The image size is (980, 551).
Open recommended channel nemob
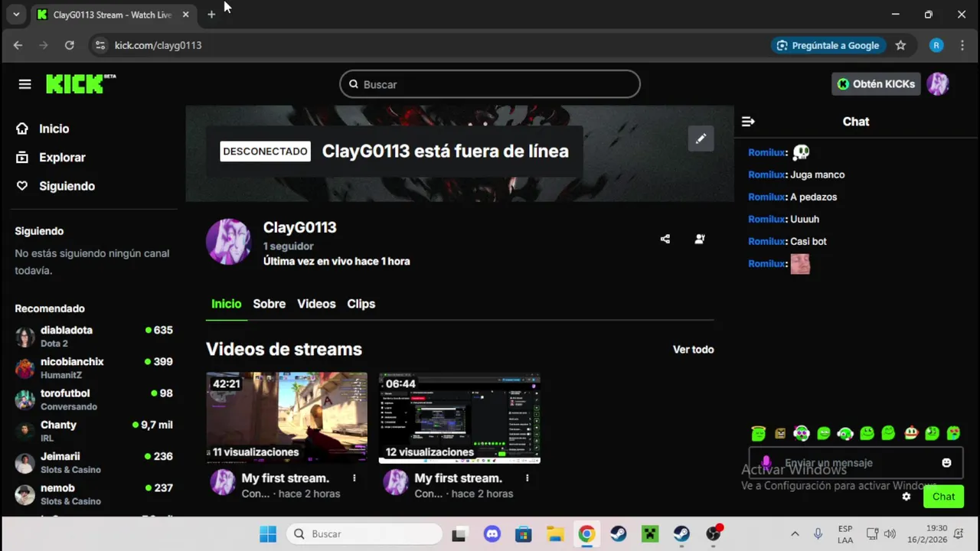click(x=93, y=494)
